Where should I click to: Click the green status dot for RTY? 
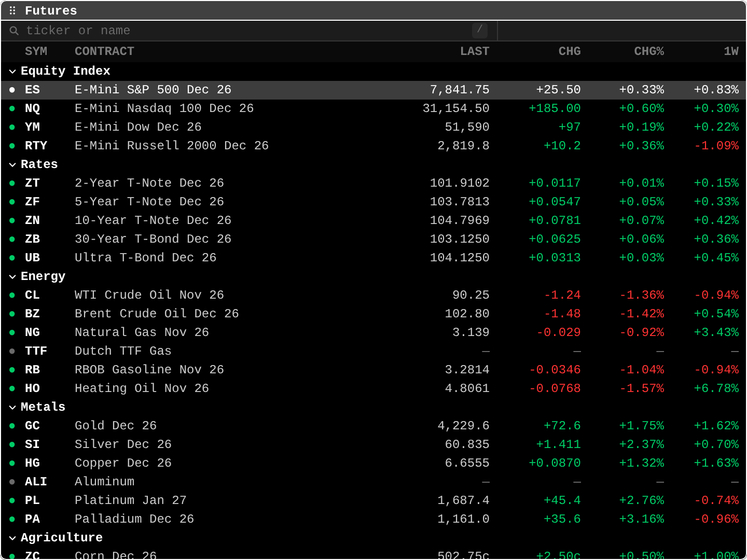(x=12, y=146)
